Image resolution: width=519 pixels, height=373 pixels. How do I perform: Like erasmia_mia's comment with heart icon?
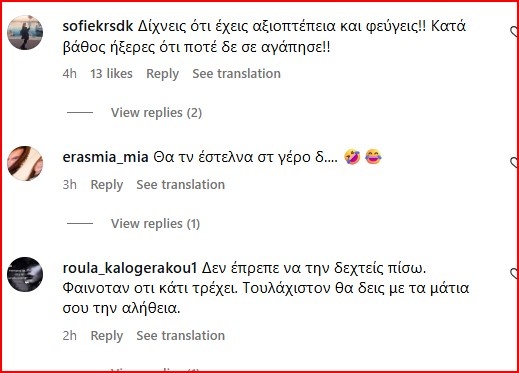click(514, 162)
